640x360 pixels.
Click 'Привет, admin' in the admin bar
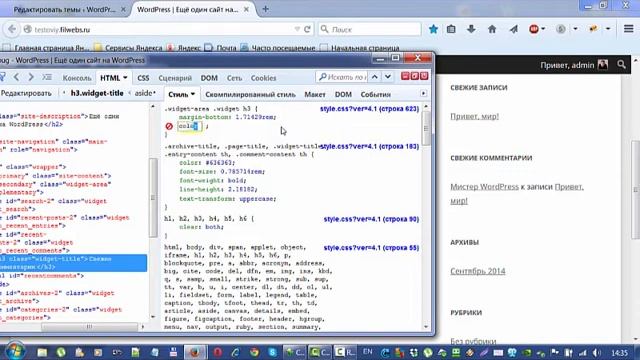point(567,65)
